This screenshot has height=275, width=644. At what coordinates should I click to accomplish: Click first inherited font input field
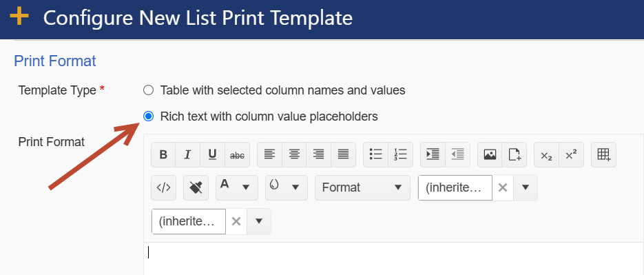coord(455,188)
